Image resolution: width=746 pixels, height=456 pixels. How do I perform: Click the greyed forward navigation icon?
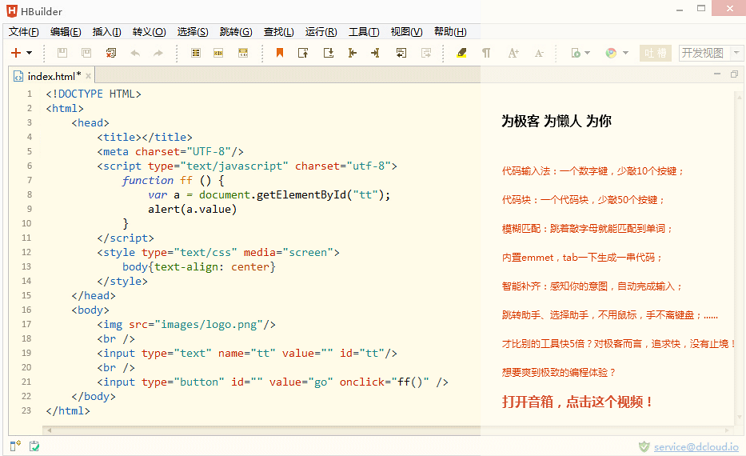[x=426, y=53]
